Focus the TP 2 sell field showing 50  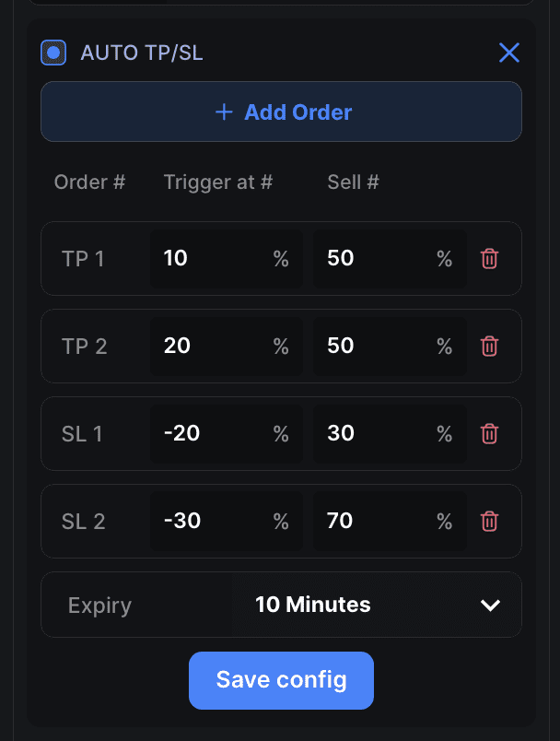pos(390,346)
